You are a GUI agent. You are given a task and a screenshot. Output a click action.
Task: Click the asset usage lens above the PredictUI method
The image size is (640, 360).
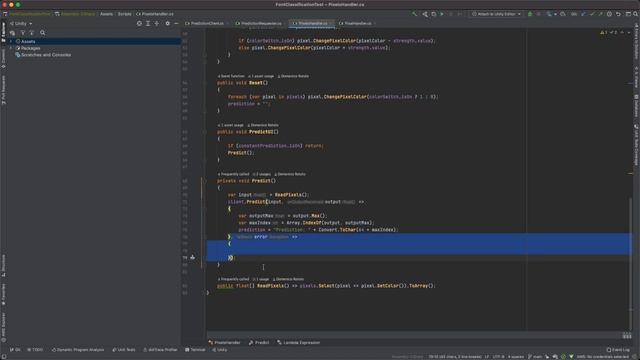click(x=231, y=125)
